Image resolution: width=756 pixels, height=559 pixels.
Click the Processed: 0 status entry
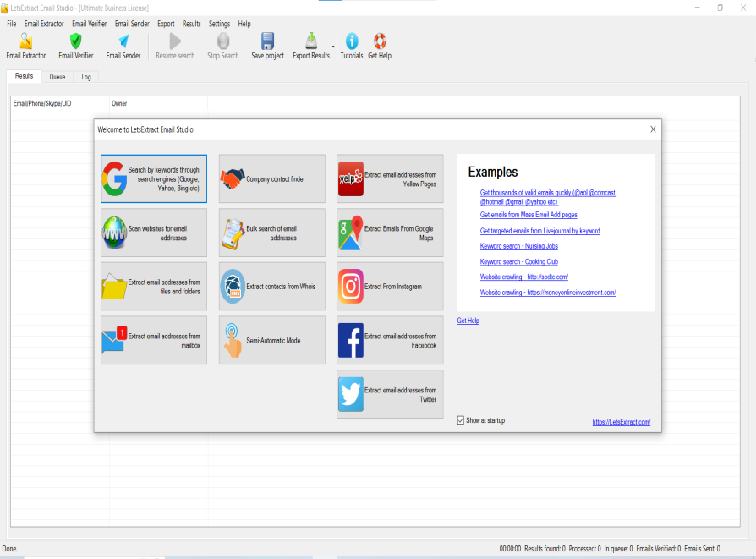point(585,549)
